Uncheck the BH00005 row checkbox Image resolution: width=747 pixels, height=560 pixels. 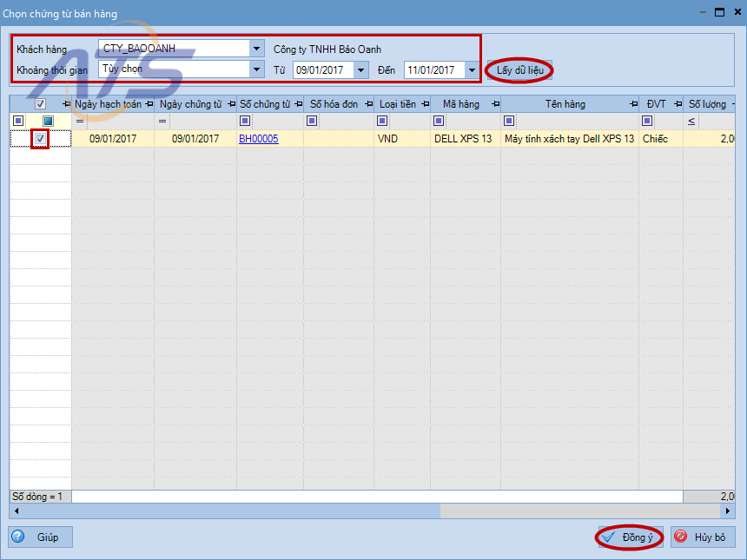coord(40,139)
